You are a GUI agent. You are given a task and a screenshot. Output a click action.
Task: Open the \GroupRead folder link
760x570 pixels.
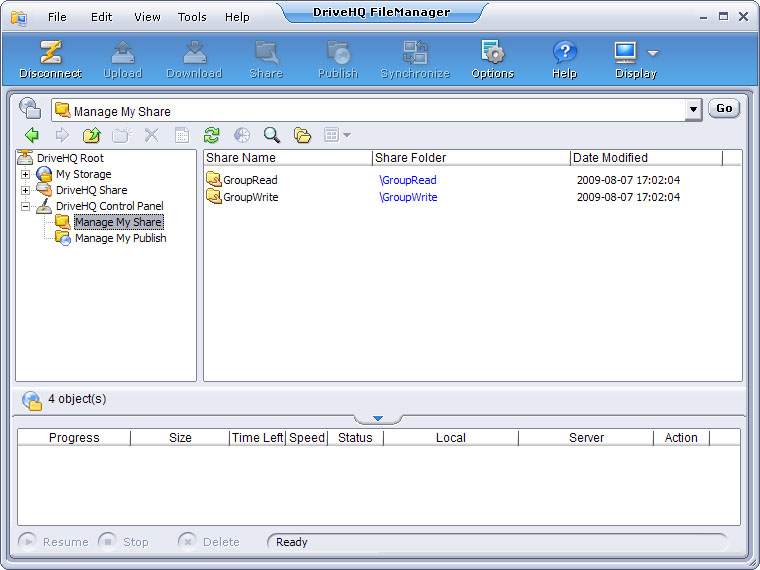click(x=408, y=180)
